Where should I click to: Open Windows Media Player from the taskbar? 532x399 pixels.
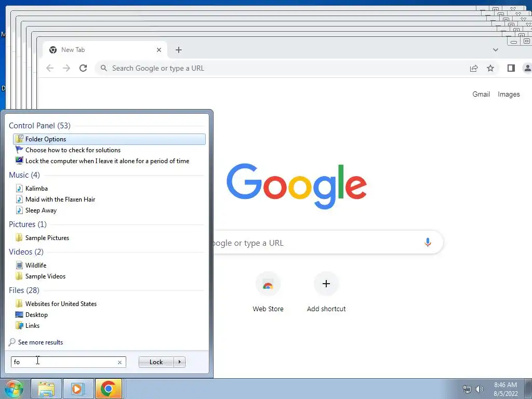[78, 389]
